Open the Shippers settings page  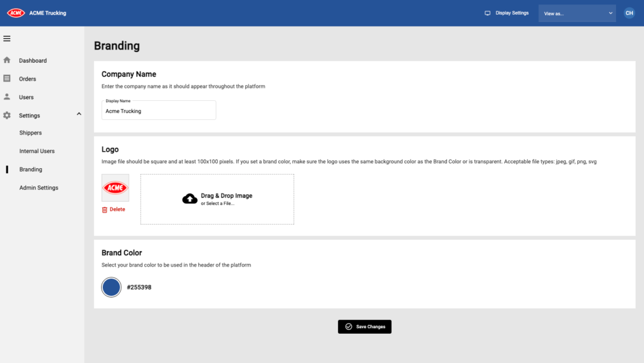point(30,133)
